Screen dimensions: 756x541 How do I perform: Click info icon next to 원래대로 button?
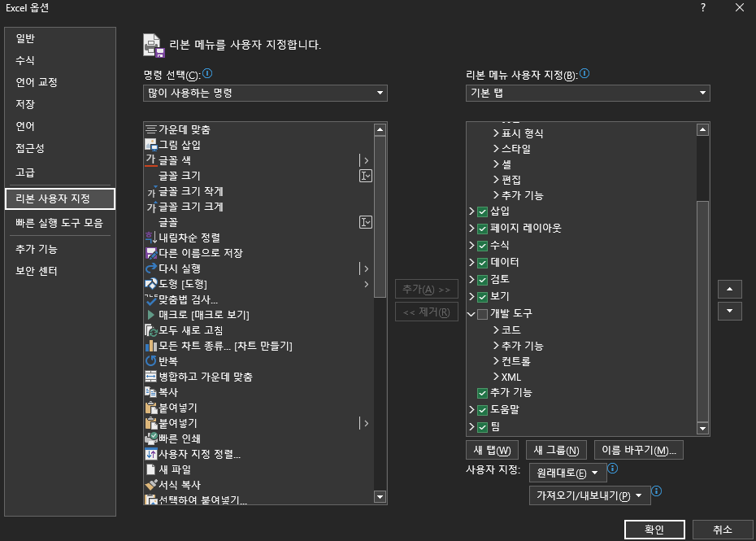click(x=612, y=468)
